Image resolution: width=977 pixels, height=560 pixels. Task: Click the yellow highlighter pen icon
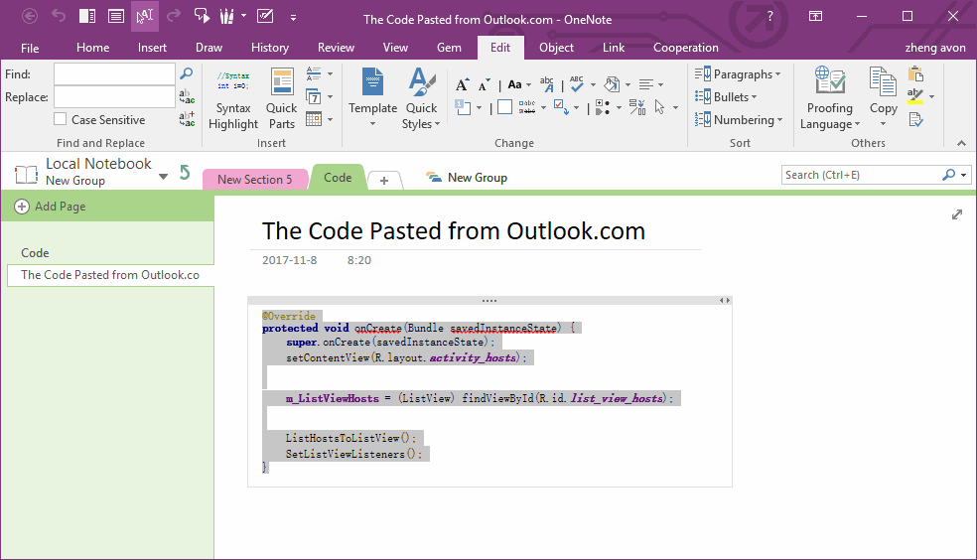coord(915,96)
